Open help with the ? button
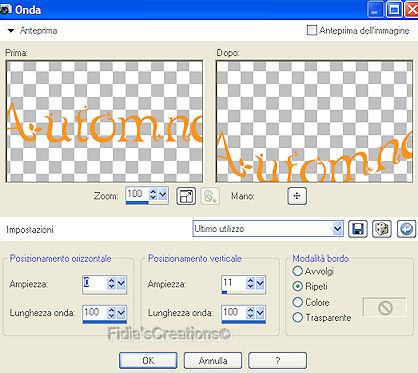 (277, 361)
